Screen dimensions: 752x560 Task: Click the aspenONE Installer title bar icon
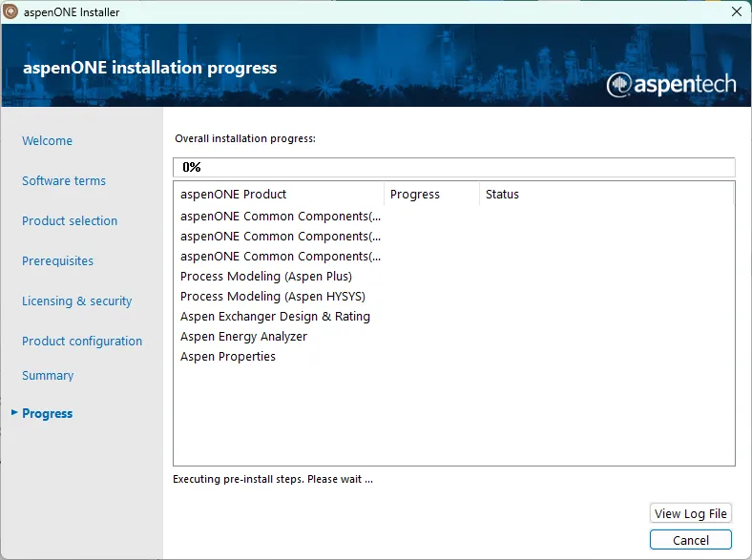coord(10,11)
